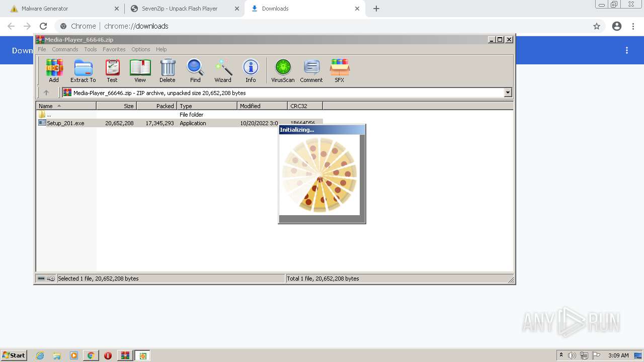This screenshot has width=644, height=362.
Task: Open the Options menu
Action: click(x=141, y=49)
